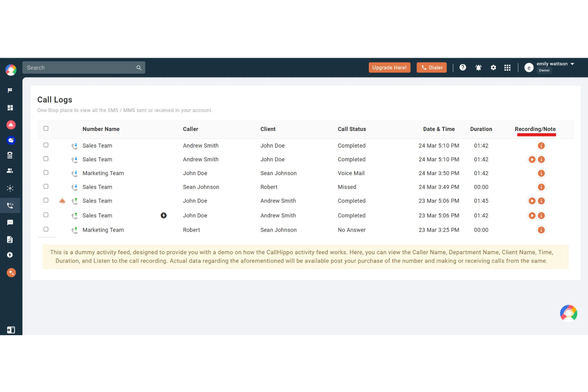Click the notifications bell icon
The image size is (588, 392).
(478, 68)
